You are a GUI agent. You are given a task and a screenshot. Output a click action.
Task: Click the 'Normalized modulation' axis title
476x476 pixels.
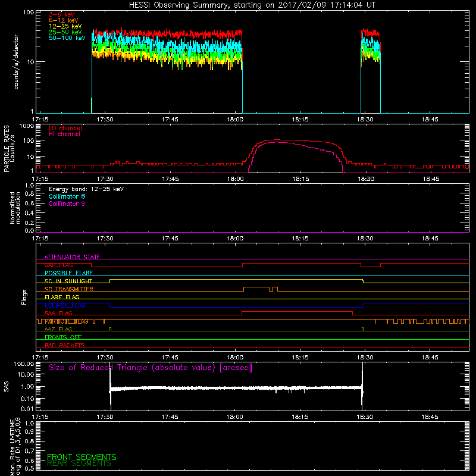[15, 208]
